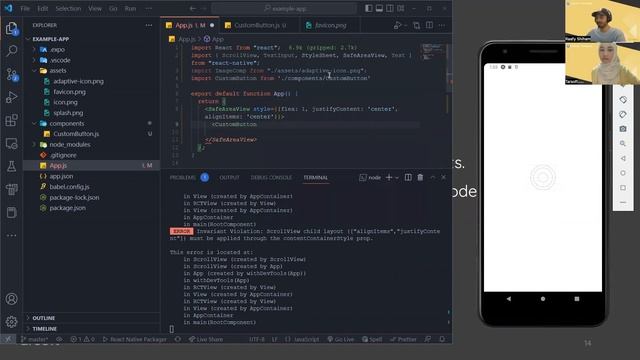Split the editor right
640x360 pixels.
429,25
